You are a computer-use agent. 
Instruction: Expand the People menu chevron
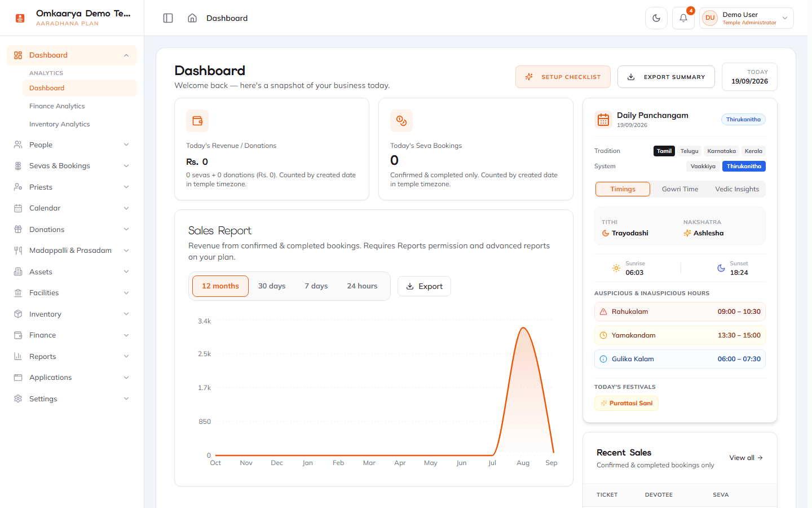tap(126, 144)
